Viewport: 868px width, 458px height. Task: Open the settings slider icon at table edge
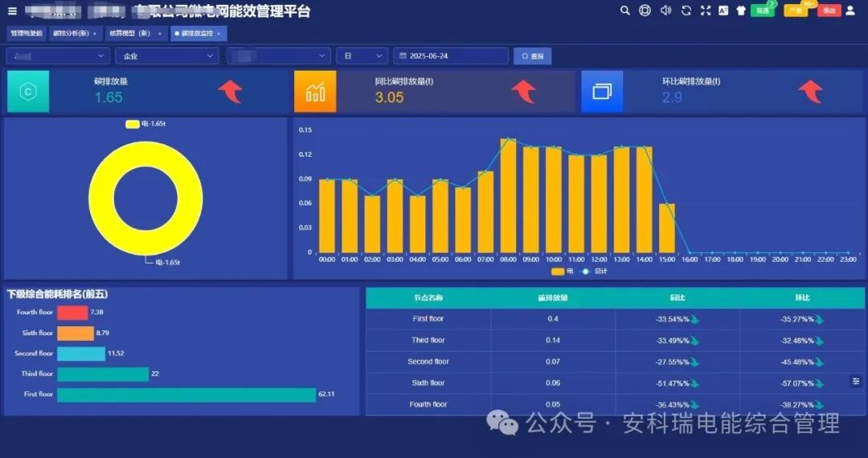[856, 381]
